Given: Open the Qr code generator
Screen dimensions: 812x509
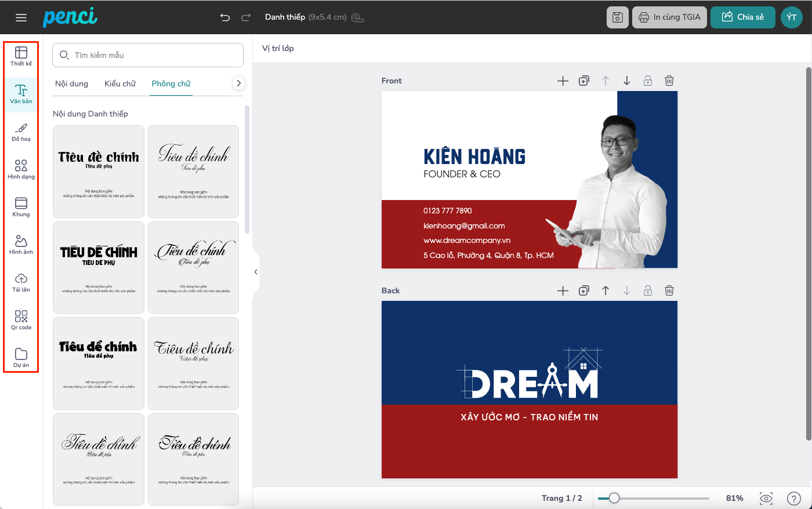Looking at the screenshot, I should click(21, 320).
